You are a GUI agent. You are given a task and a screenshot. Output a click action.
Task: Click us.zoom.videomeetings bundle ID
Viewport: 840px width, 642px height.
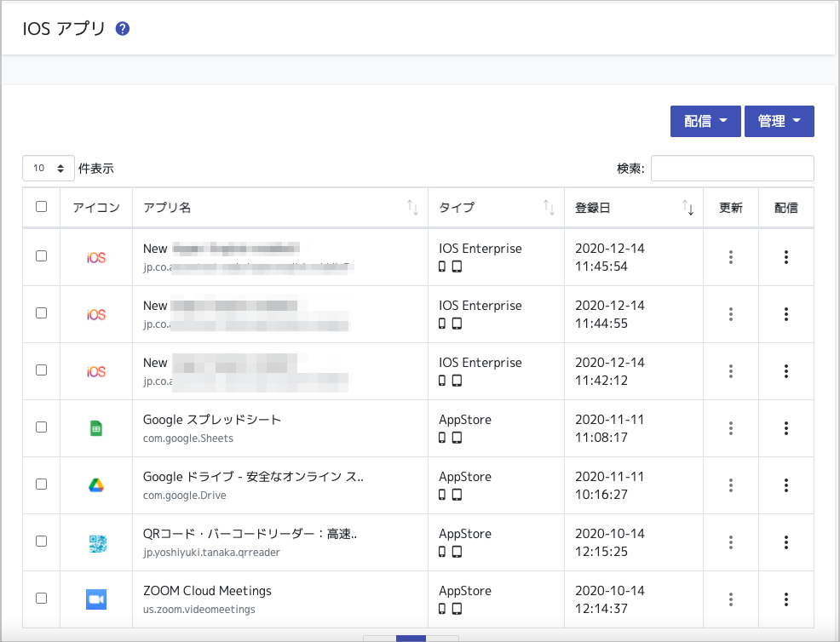pyautogui.click(x=199, y=610)
